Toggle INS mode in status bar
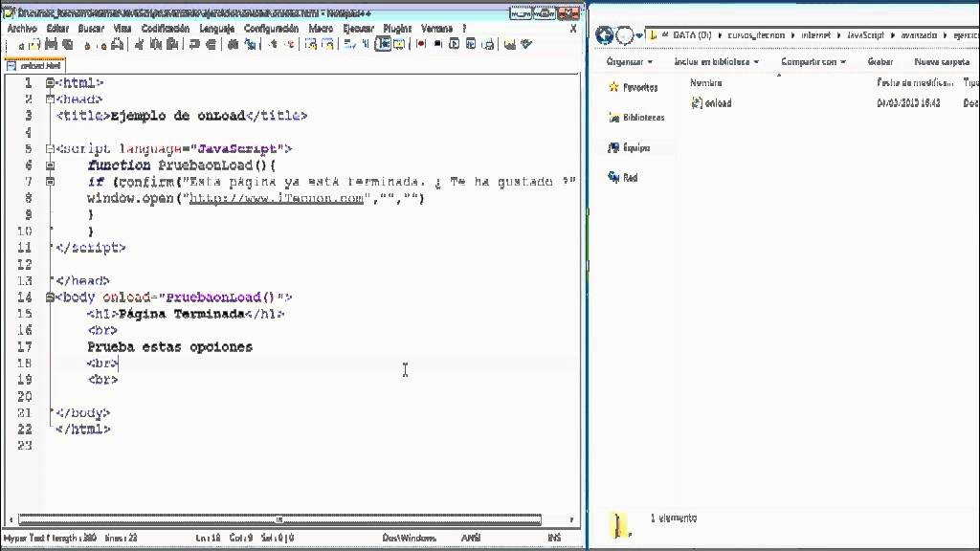 click(554, 538)
